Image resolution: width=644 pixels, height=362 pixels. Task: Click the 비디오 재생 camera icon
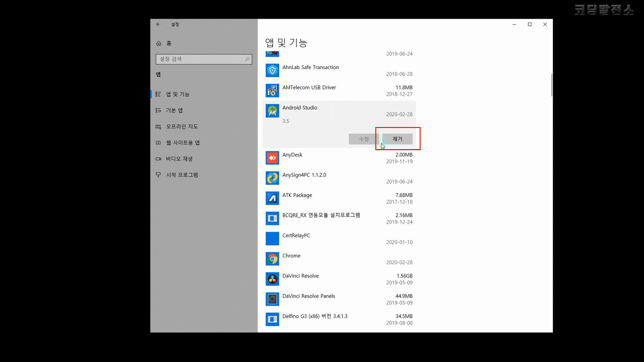click(x=158, y=159)
